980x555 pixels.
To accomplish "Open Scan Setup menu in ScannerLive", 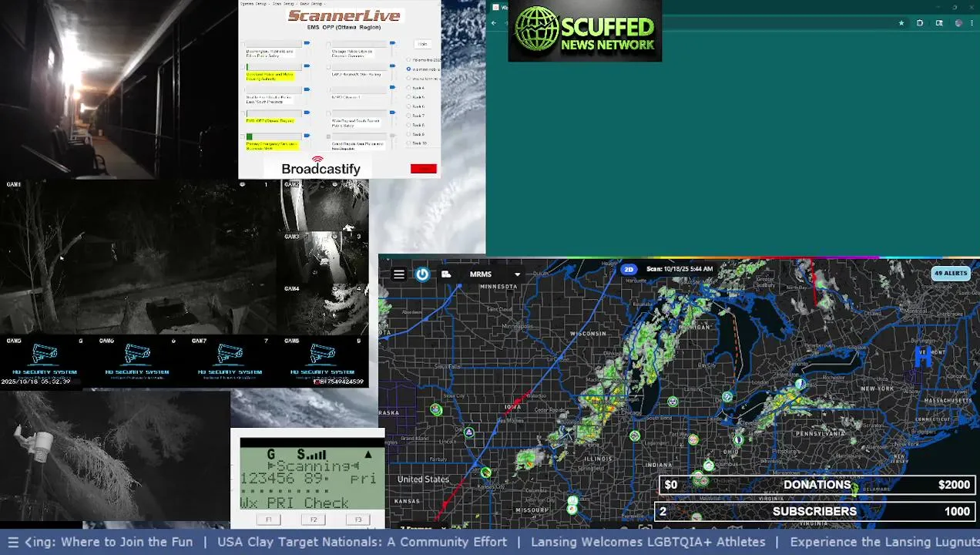I will (x=284, y=4).
